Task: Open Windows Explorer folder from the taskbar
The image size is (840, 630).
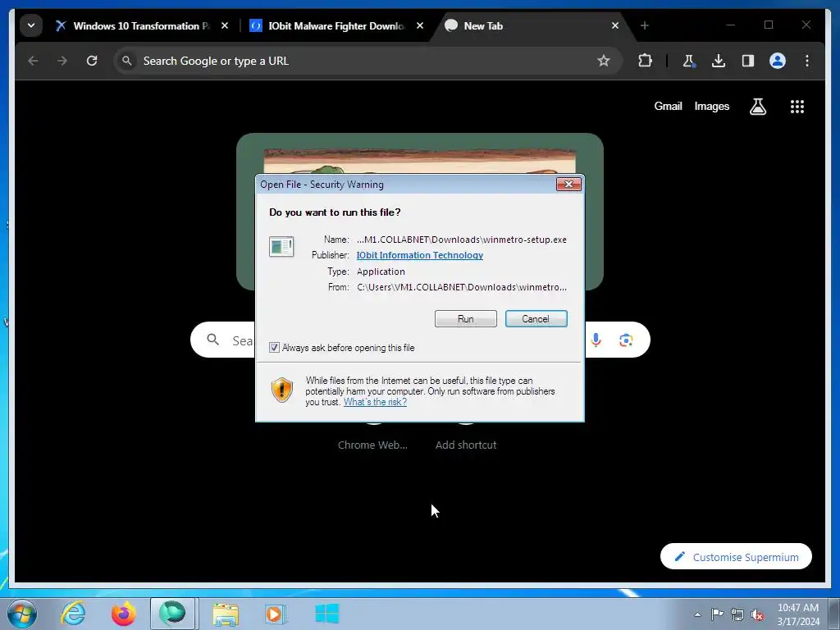Action: [226, 614]
